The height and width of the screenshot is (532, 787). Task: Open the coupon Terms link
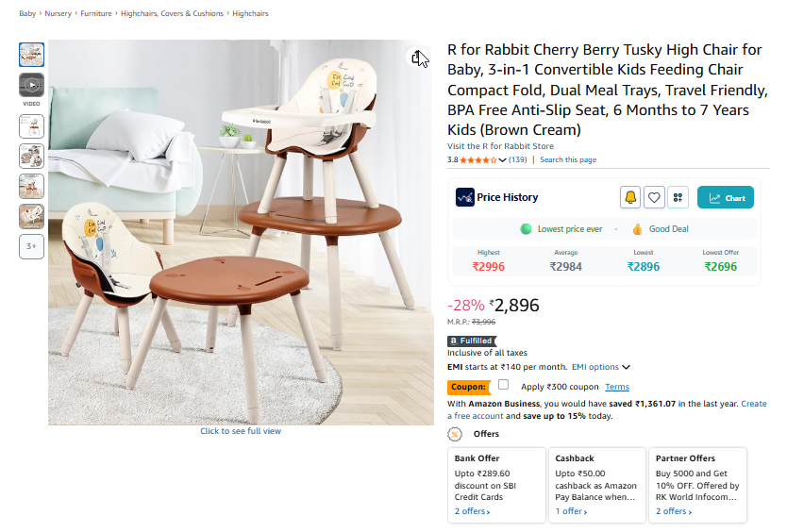coord(617,387)
